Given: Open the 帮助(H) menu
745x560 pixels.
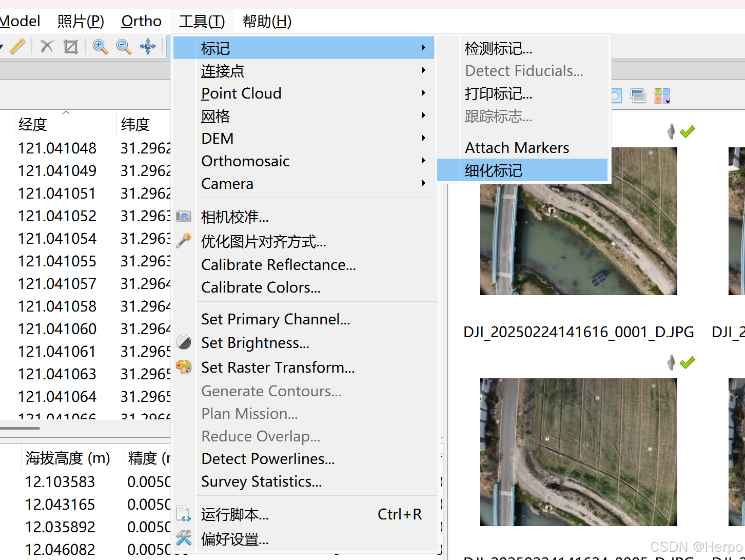Looking at the screenshot, I should coord(267,21).
